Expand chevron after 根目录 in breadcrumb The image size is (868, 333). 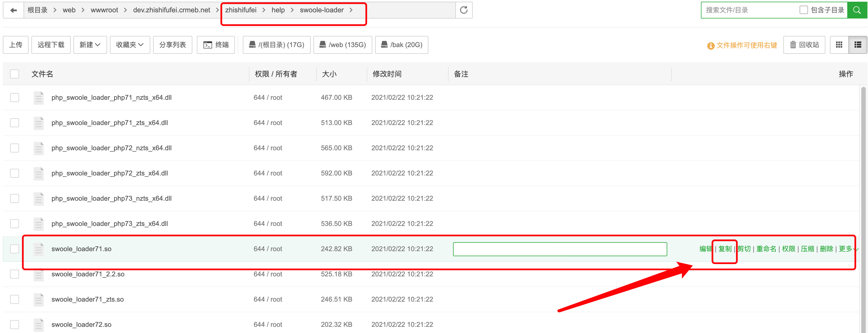pos(55,10)
